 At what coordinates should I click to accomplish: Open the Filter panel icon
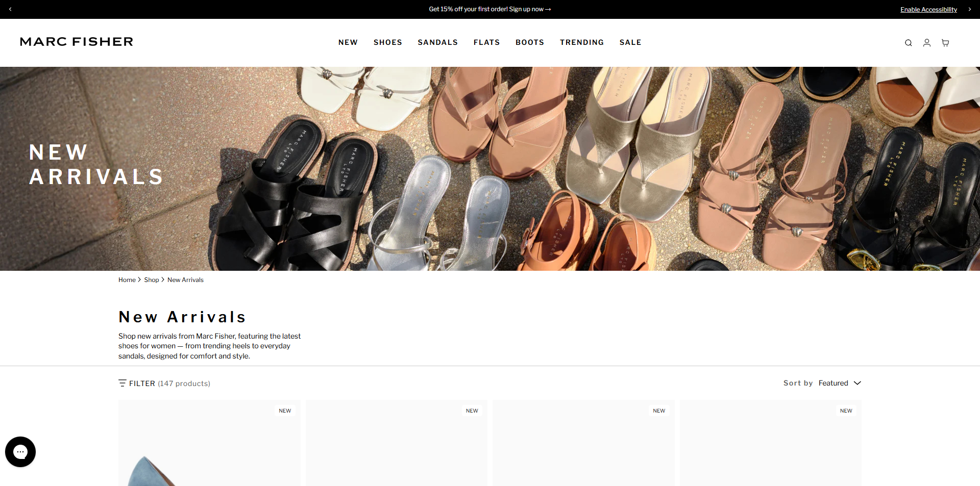point(122,383)
